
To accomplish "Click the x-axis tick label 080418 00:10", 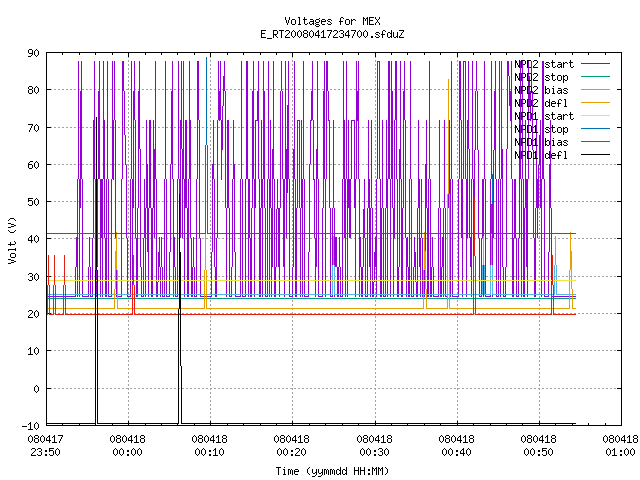I will click(x=209, y=446).
